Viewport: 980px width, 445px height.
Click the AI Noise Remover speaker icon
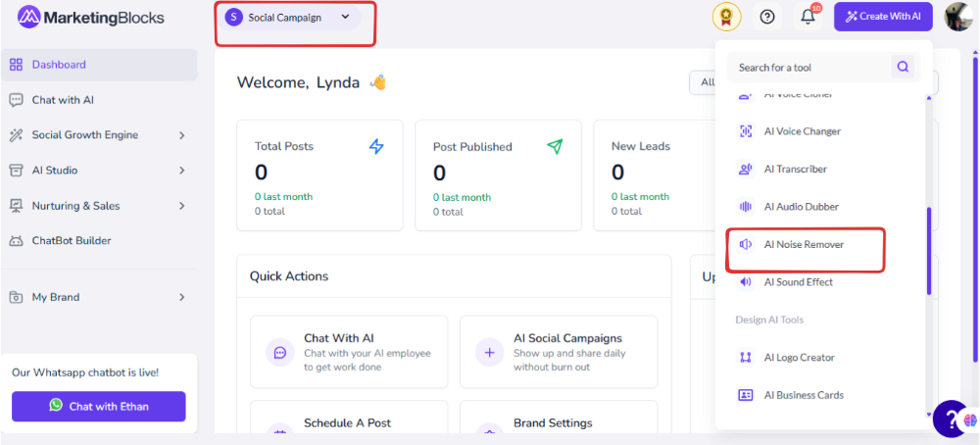(746, 244)
